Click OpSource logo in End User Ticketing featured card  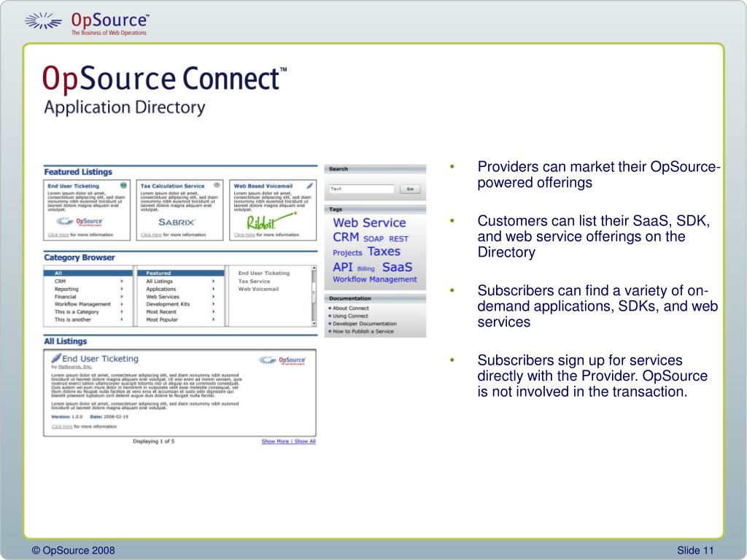pyautogui.click(x=80, y=222)
